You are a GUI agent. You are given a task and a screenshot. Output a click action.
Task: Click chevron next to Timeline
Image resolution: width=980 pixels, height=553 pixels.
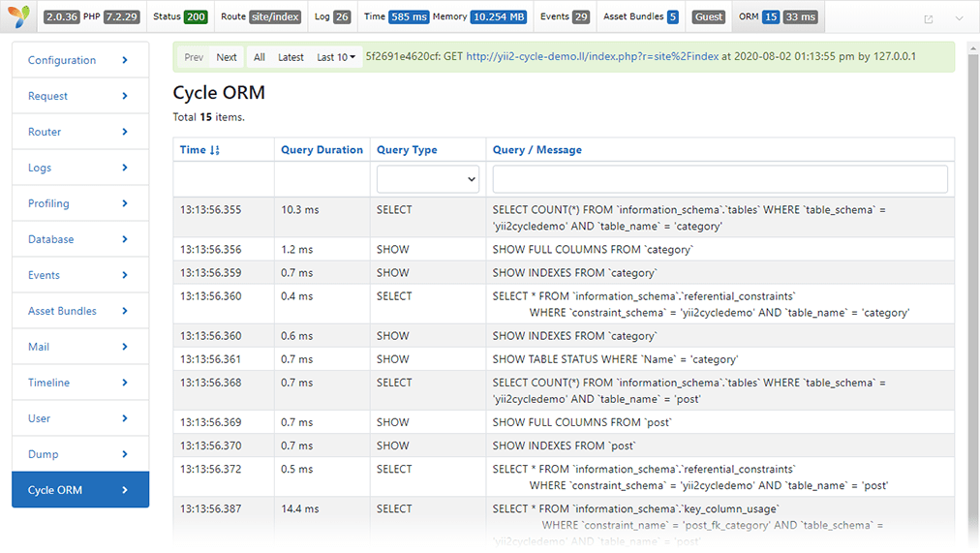[125, 383]
